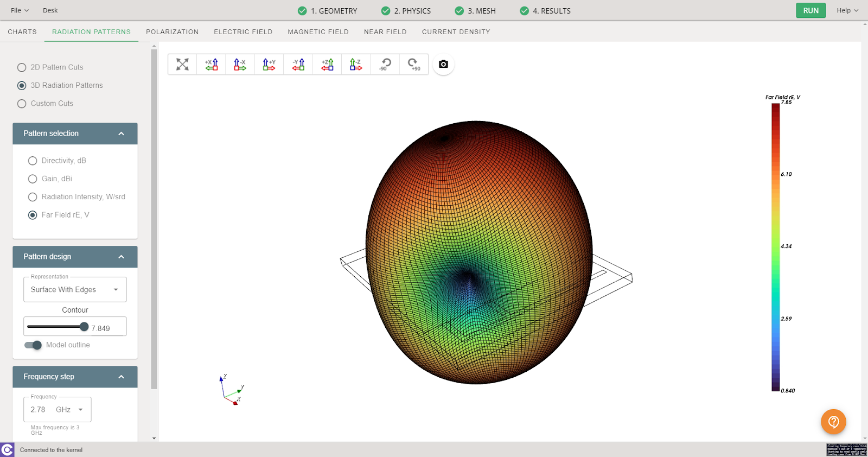Click the XYZ orientation axes widget
Image resolution: width=868 pixels, height=457 pixels.
pos(232,390)
